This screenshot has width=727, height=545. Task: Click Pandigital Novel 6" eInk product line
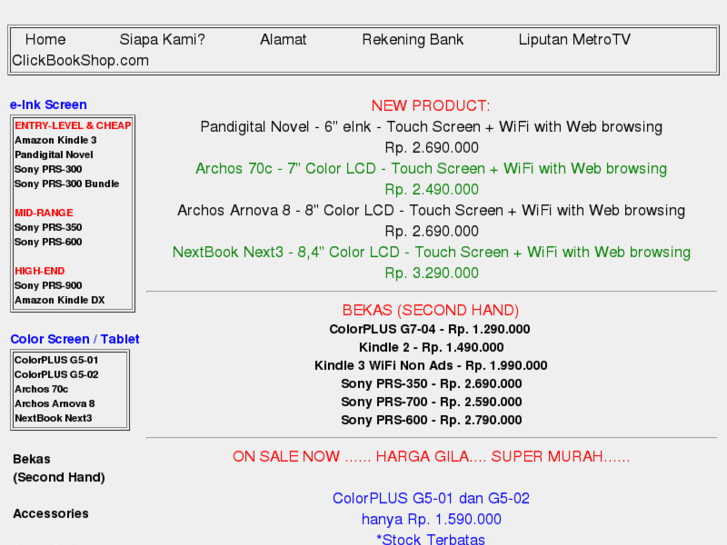pyautogui.click(x=431, y=127)
